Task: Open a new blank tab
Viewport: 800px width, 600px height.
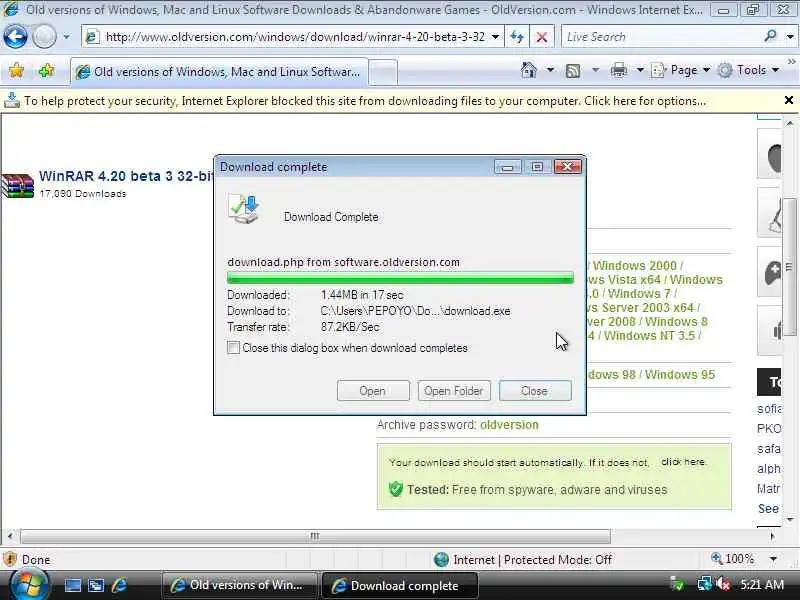Action: tap(383, 72)
